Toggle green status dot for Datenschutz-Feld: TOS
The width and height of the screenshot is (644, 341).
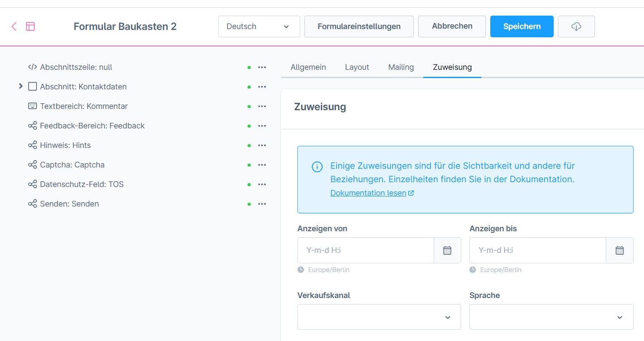click(249, 185)
